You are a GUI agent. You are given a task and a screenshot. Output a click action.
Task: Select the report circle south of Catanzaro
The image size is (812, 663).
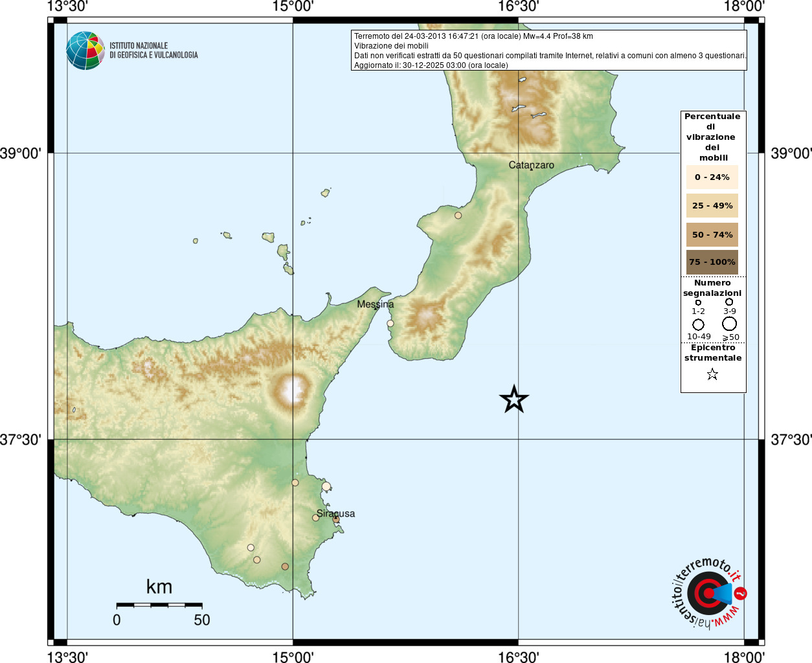point(458,215)
